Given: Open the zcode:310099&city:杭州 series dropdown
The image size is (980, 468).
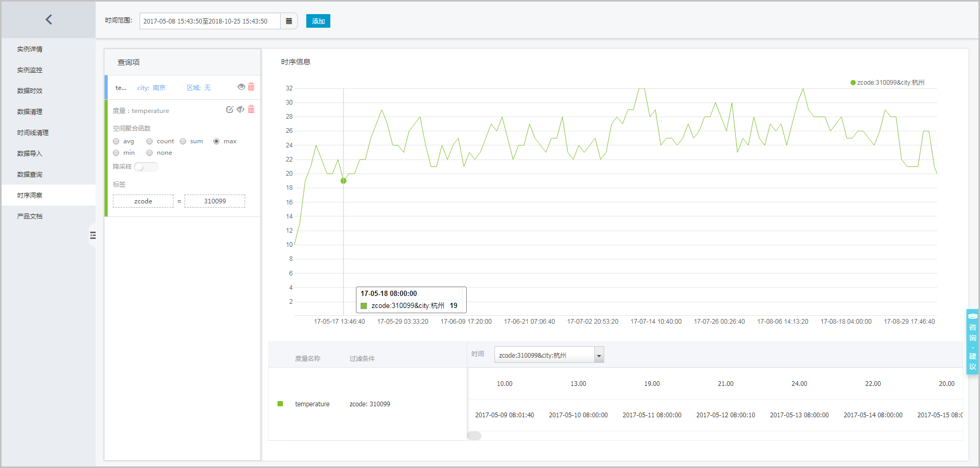Looking at the screenshot, I should click(x=549, y=355).
